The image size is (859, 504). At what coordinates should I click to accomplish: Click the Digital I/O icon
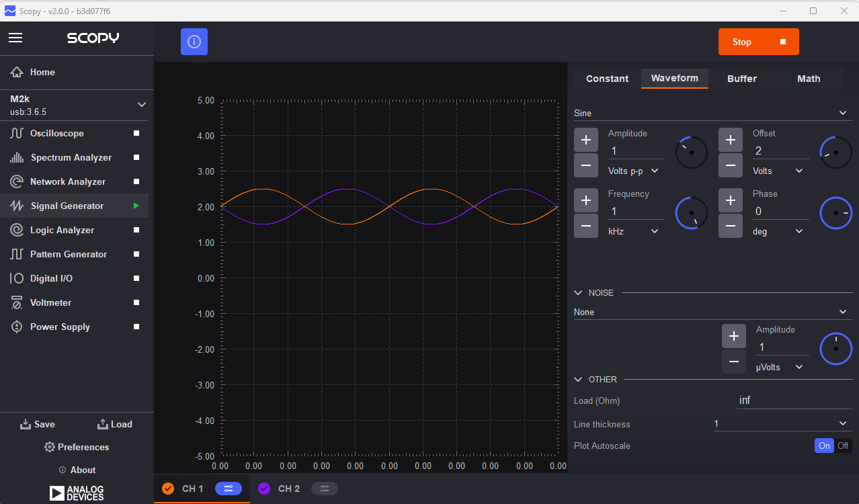click(x=17, y=278)
